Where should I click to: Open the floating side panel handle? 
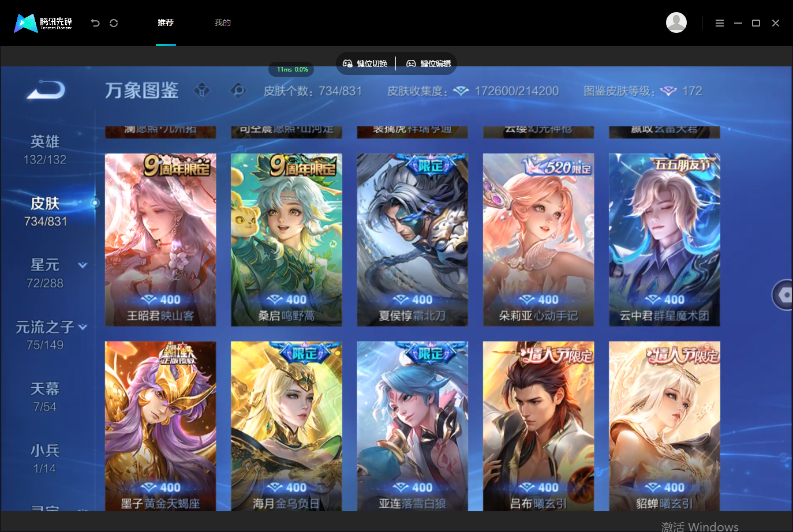[783, 295]
